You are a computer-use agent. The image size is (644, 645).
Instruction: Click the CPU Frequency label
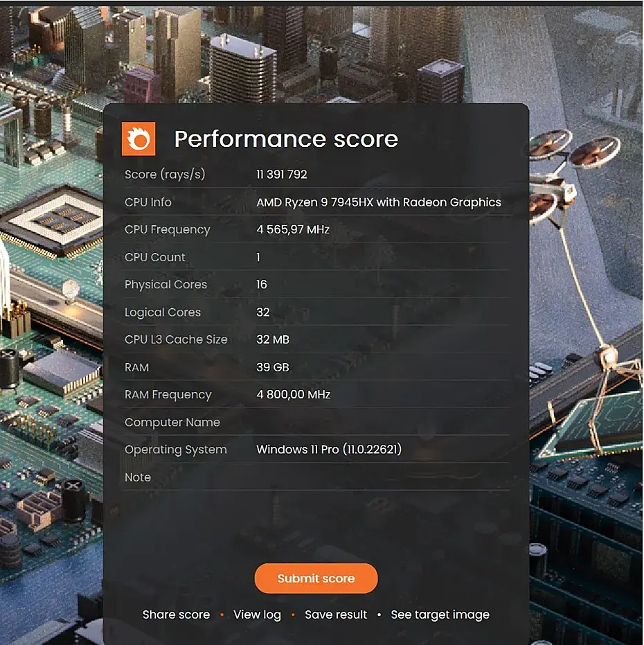point(168,229)
